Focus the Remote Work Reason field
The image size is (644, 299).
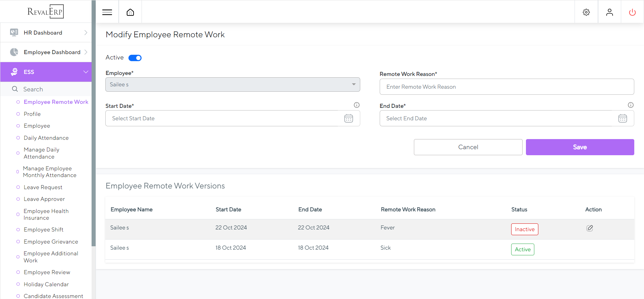[506, 87]
